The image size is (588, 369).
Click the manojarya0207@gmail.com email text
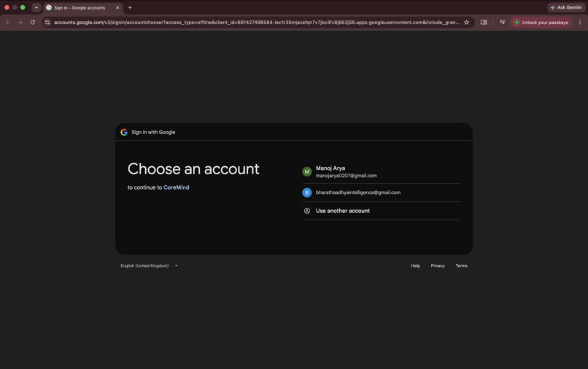click(346, 176)
